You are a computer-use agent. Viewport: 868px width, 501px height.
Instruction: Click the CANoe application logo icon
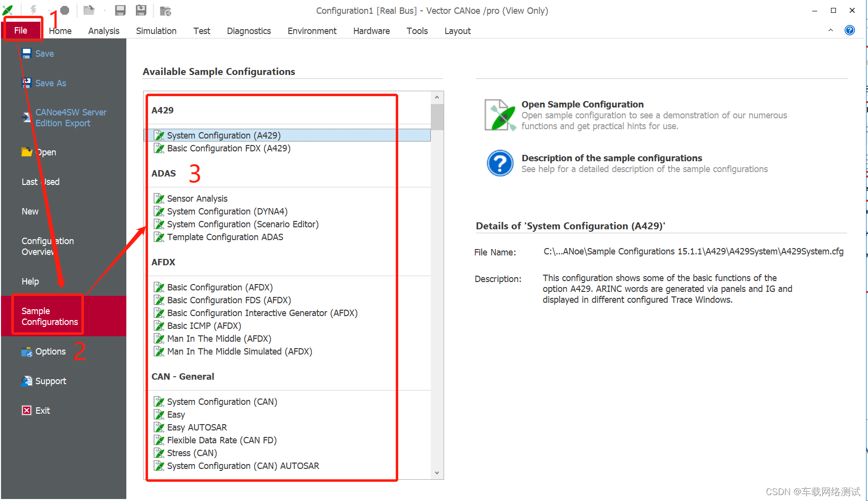pyautogui.click(x=8, y=10)
